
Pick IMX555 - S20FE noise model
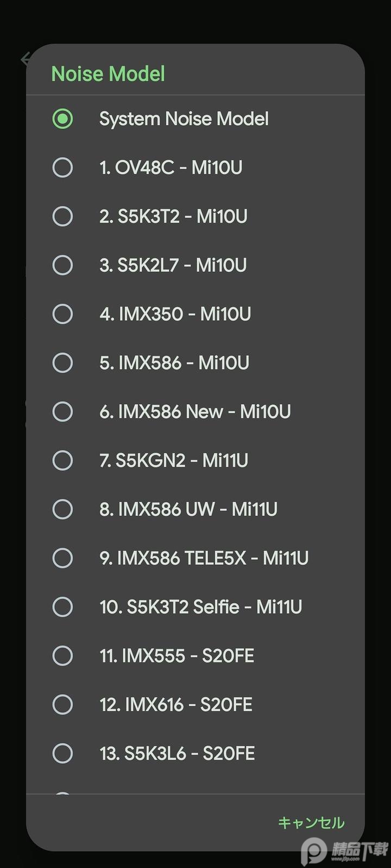(62, 656)
